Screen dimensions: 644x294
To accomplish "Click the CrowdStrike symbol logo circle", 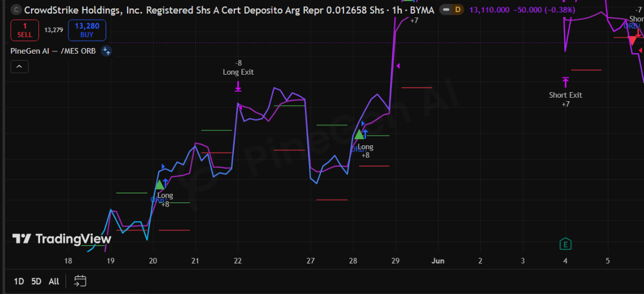I will [x=16, y=10].
